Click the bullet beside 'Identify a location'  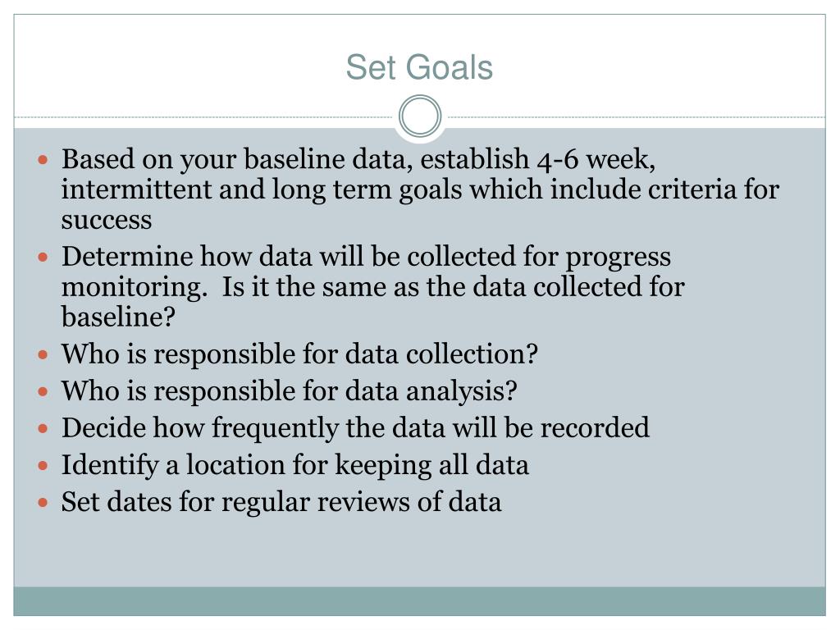tap(43, 466)
